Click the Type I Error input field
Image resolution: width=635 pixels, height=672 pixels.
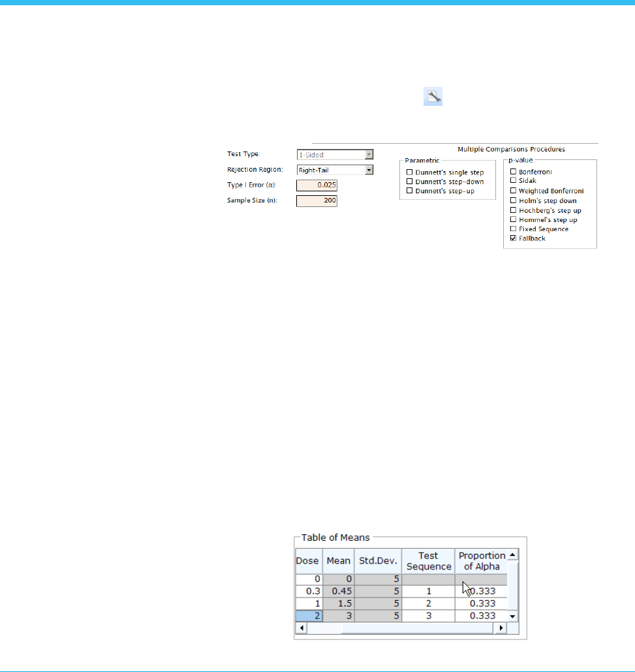(x=317, y=185)
